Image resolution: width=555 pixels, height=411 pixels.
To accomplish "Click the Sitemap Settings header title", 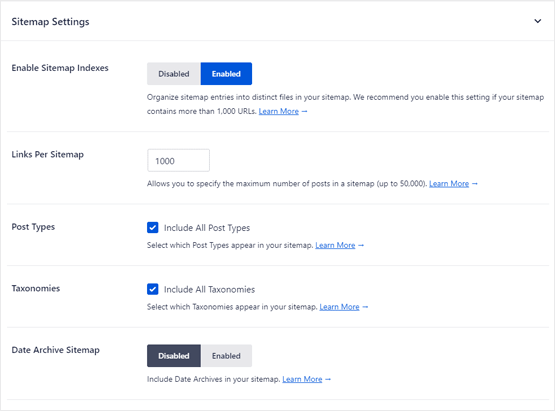I will click(x=50, y=22).
